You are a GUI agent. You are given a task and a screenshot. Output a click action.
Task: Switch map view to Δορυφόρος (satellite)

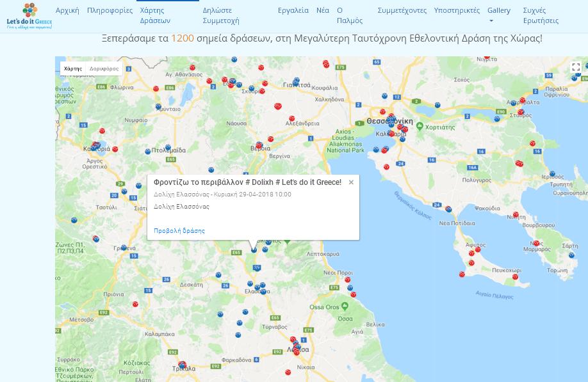click(104, 68)
